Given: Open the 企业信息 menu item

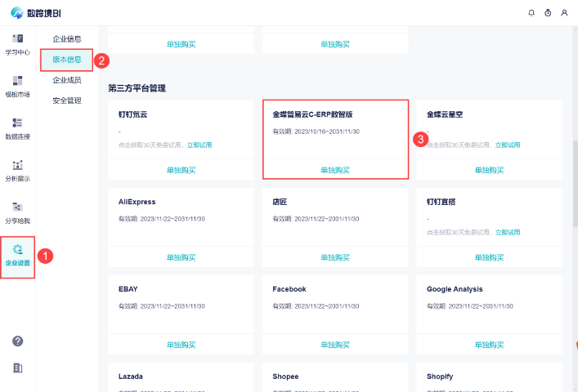Looking at the screenshot, I should [67, 38].
